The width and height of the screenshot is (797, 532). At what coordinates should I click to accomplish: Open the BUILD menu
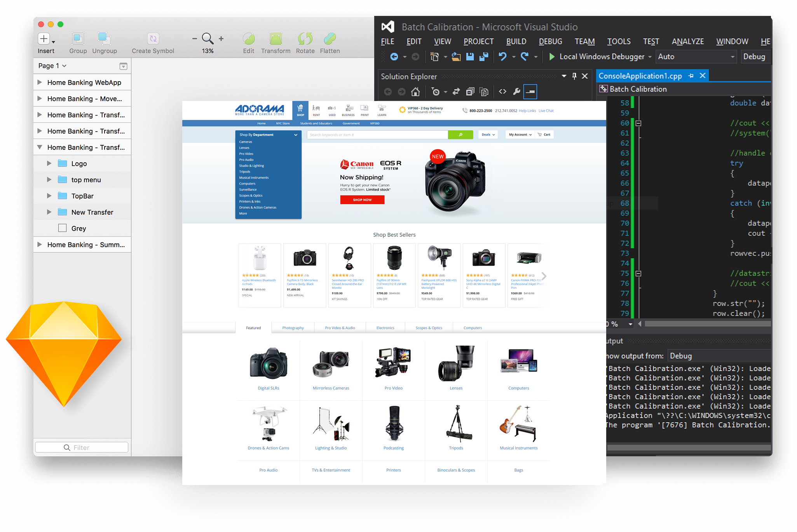pos(516,42)
